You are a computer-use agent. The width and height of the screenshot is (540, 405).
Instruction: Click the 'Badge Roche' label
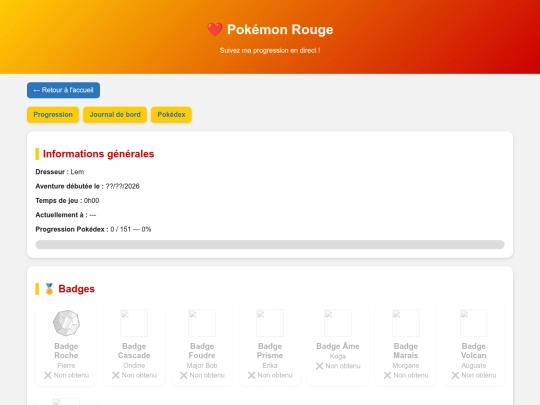(66, 351)
